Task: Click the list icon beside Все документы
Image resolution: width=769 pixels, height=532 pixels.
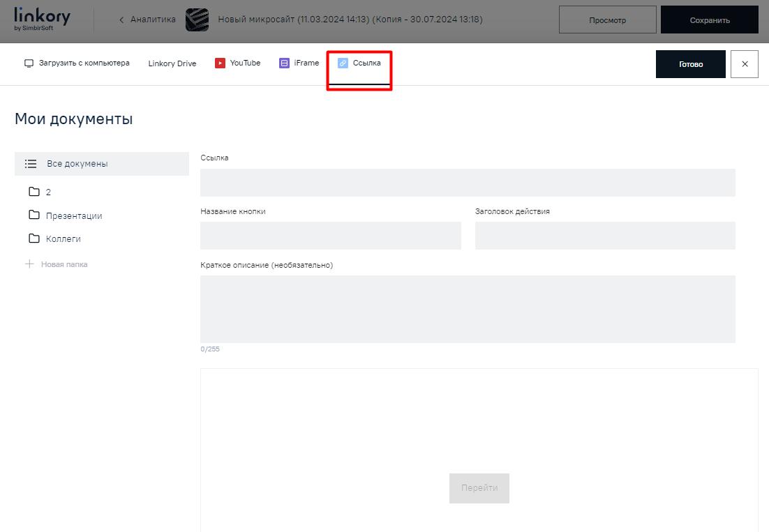Action: [x=31, y=164]
